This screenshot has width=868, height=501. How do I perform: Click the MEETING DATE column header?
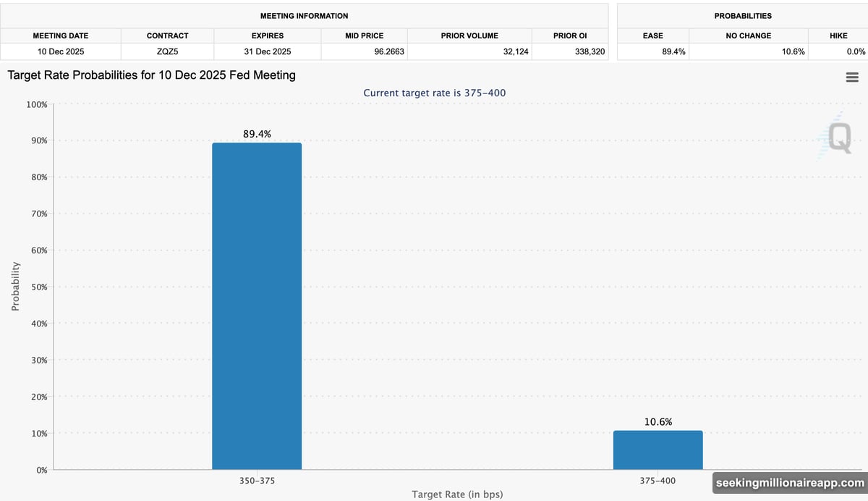click(61, 35)
